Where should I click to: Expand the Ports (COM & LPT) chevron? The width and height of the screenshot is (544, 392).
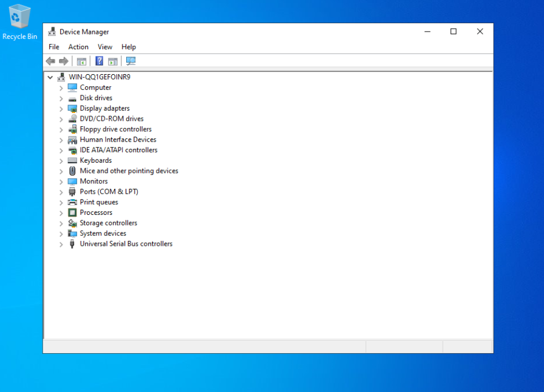coord(61,192)
